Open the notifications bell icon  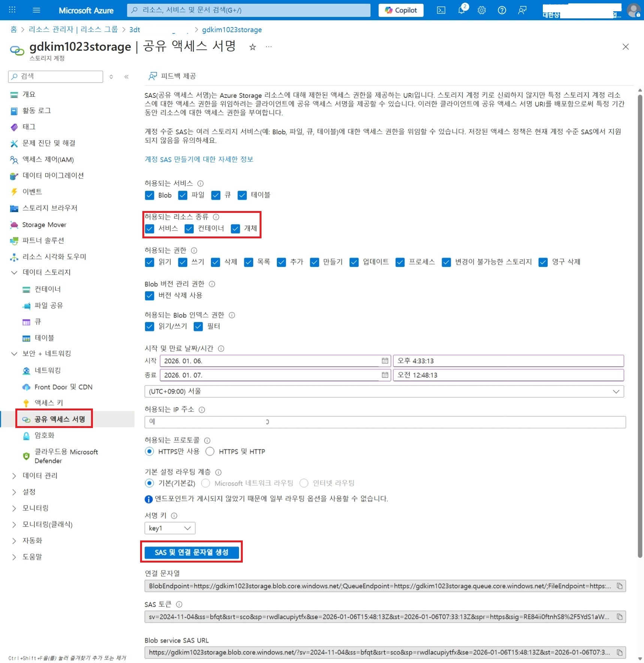(462, 10)
